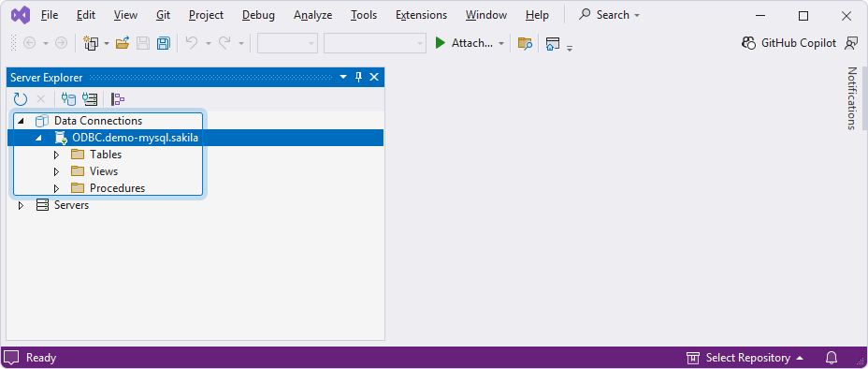The width and height of the screenshot is (868, 369).
Task: Open GitHub Copilot button
Action: click(788, 43)
